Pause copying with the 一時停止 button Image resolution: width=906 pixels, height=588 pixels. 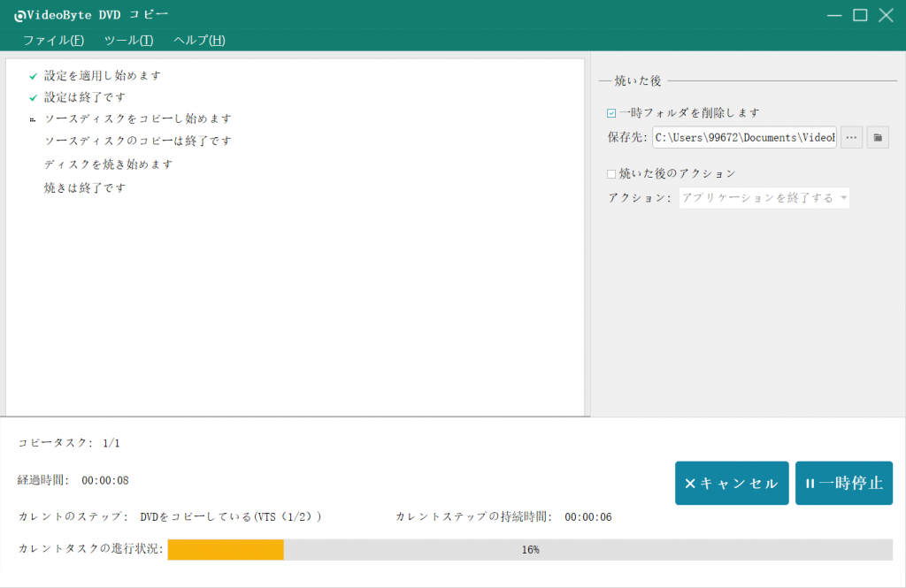pos(844,484)
